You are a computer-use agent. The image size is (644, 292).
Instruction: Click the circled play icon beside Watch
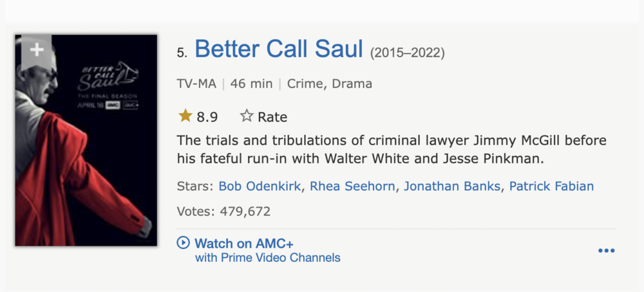[x=183, y=242]
